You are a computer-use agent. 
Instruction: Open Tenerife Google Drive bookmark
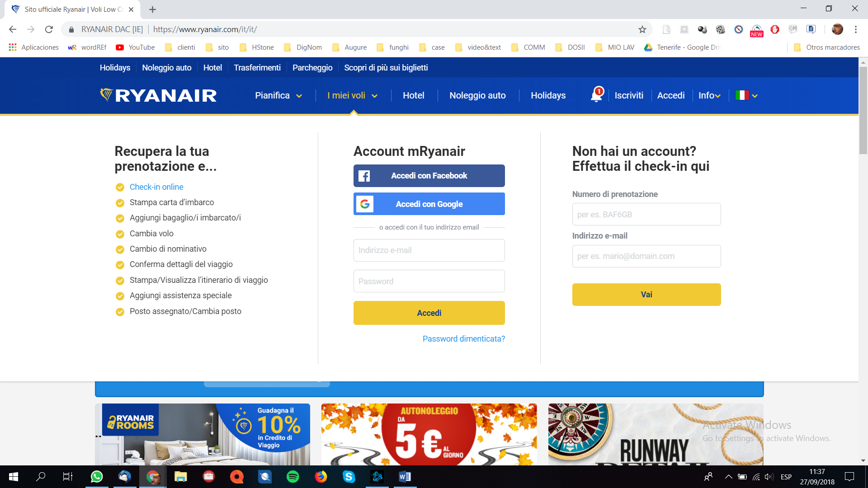coord(682,47)
